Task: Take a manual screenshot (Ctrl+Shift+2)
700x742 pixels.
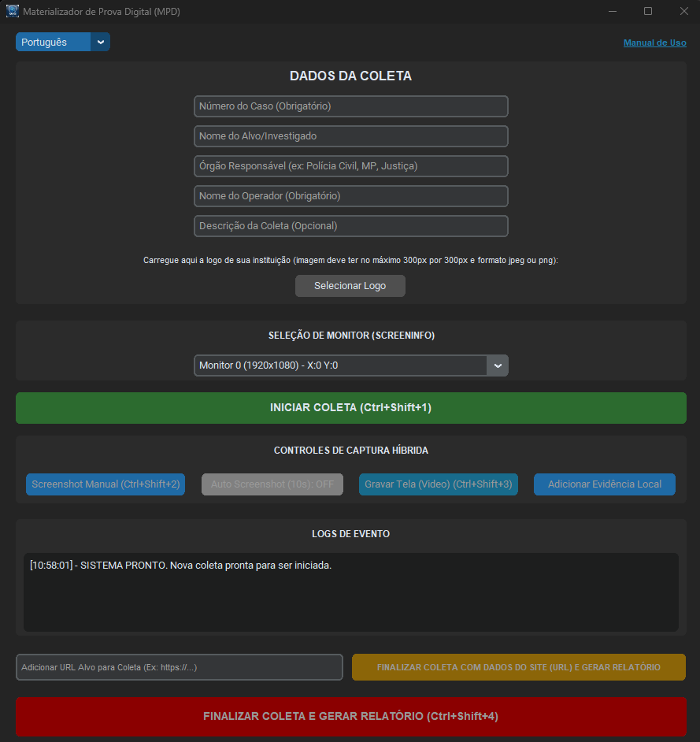Action: [x=105, y=484]
